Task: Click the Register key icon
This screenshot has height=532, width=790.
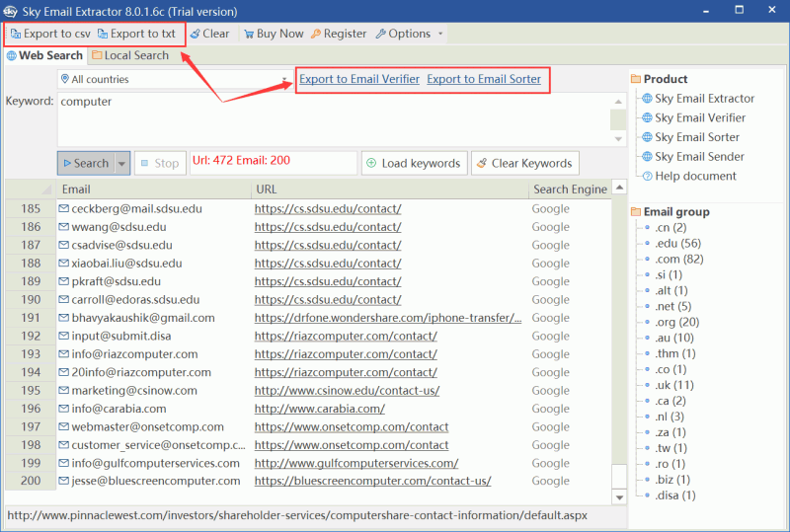Action: click(x=316, y=34)
